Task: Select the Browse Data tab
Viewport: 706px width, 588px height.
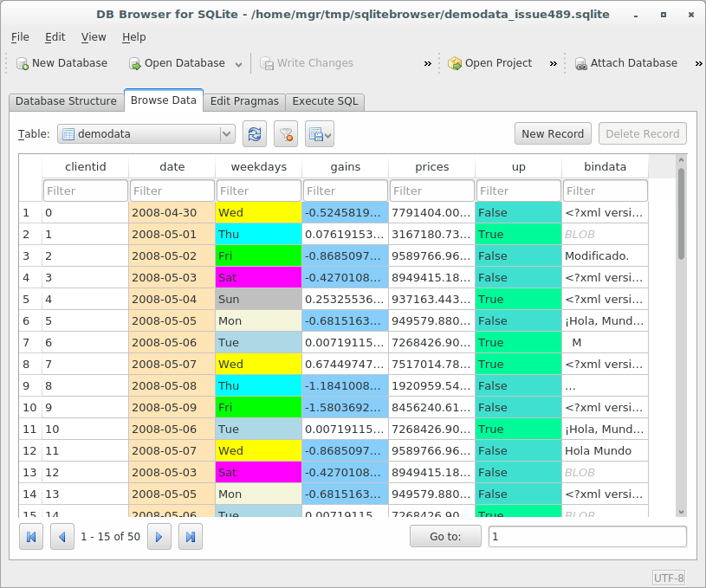Action: click(x=164, y=100)
